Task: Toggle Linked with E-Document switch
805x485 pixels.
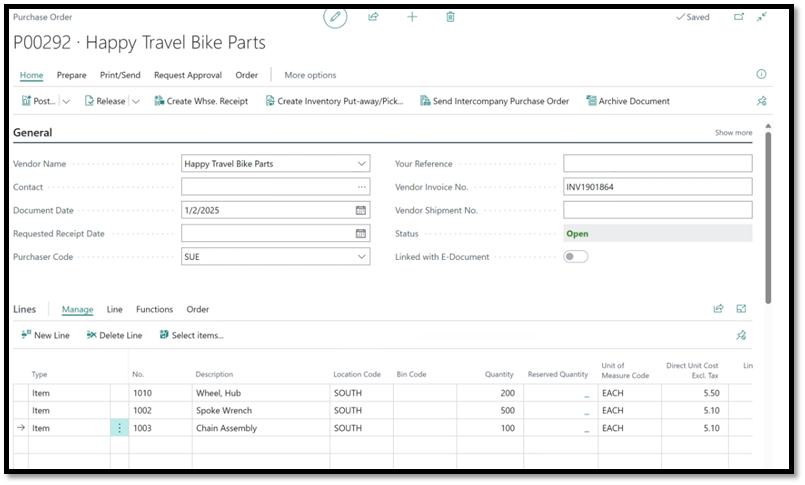Action: click(576, 257)
